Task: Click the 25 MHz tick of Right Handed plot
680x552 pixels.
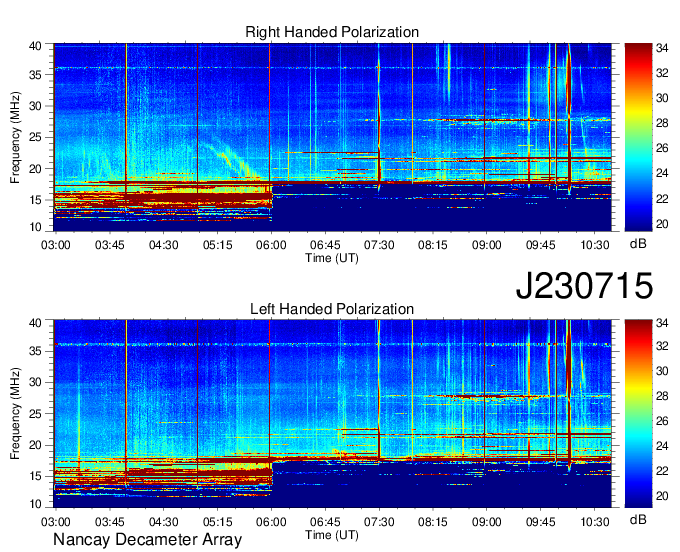Action: tap(35, 137)
